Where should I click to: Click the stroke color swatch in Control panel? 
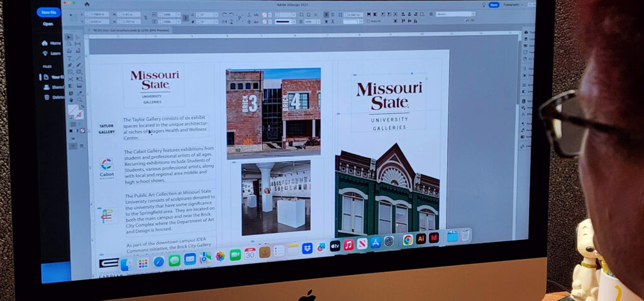(265, 22)
